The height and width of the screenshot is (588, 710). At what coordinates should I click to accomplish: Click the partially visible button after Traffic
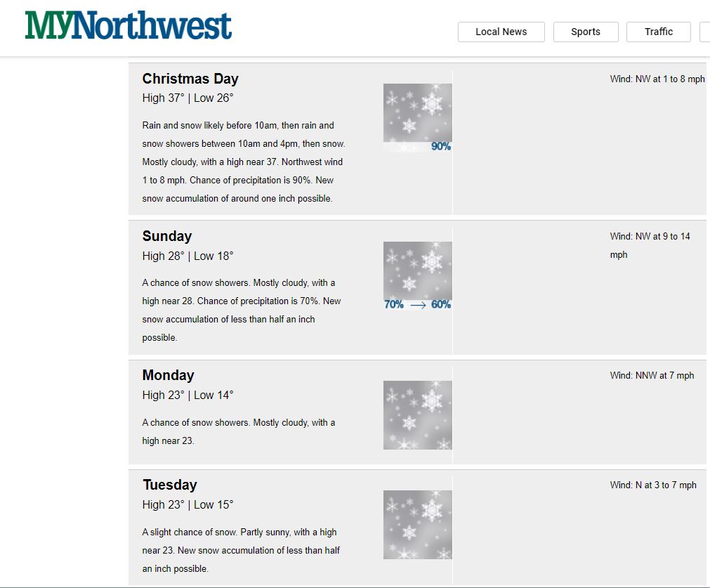point(705,32)
